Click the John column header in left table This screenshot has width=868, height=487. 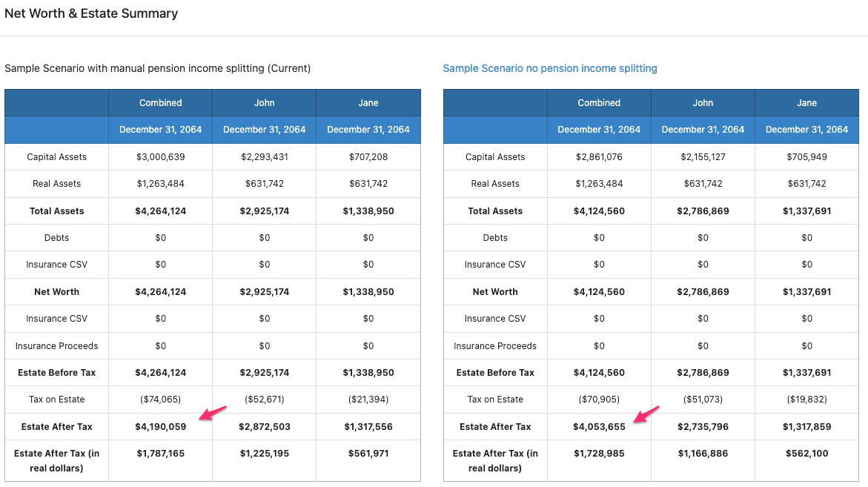tap(264, 102)
